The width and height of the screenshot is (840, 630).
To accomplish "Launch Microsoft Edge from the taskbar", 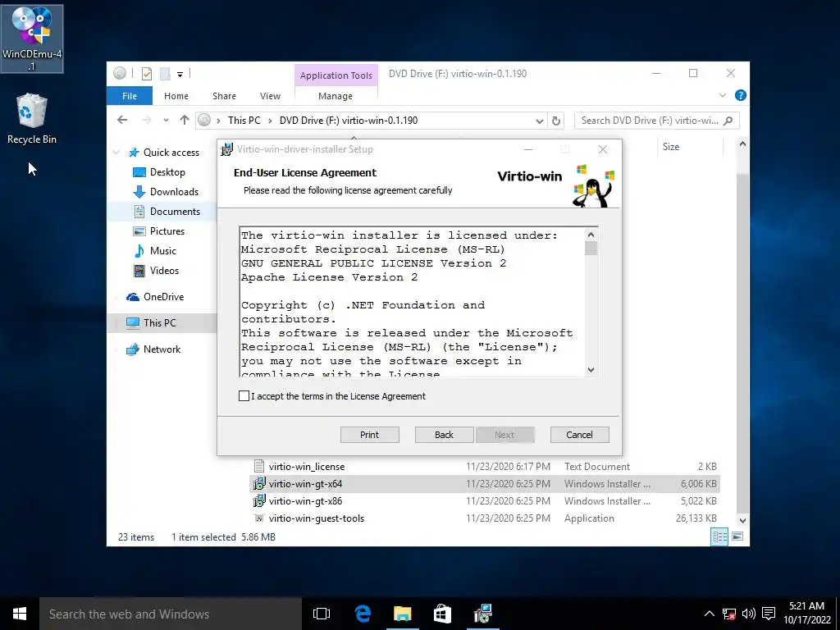I will pyautogui.click(x=363, y=614).
